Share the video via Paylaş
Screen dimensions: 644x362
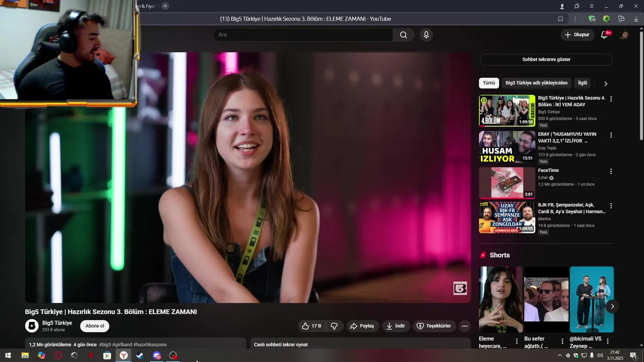pyautogui.click(x=362, y=326)
